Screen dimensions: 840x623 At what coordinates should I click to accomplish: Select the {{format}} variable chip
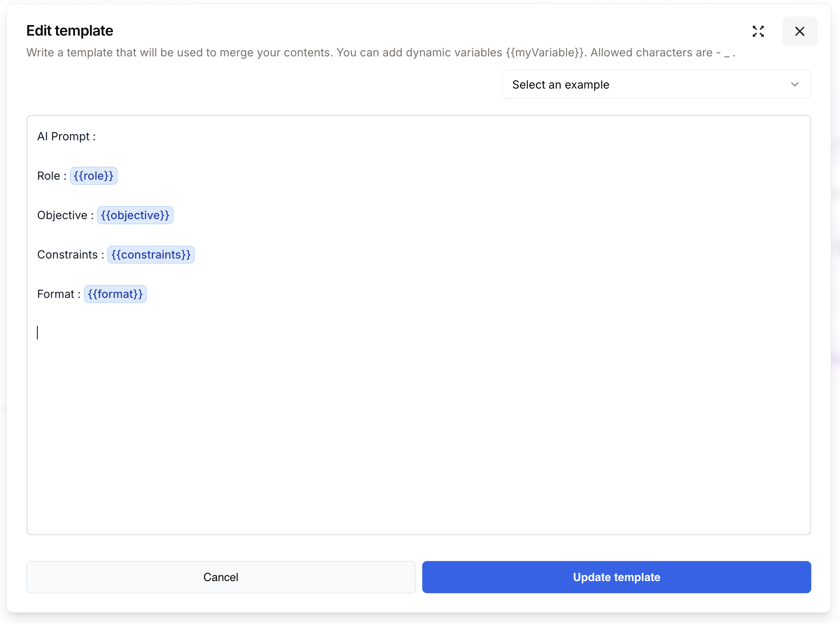pos(115,294)
